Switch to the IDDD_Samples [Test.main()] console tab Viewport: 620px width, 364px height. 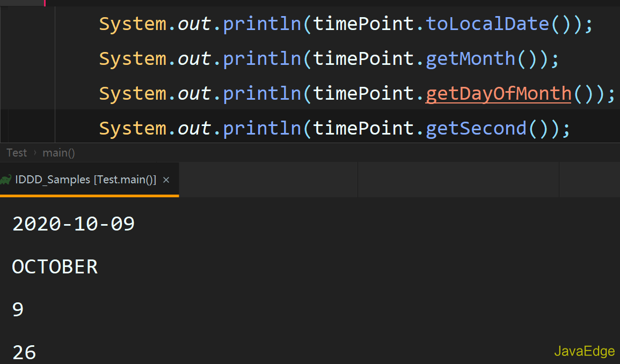click(x=86, y=180)
